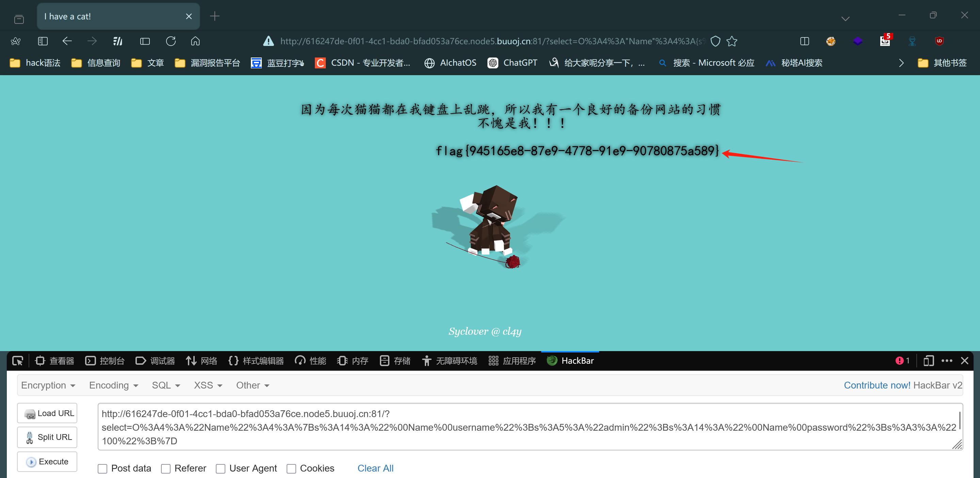
Task: Open the Debugger (调试器) panel
Action: click(x=155, y=361)
